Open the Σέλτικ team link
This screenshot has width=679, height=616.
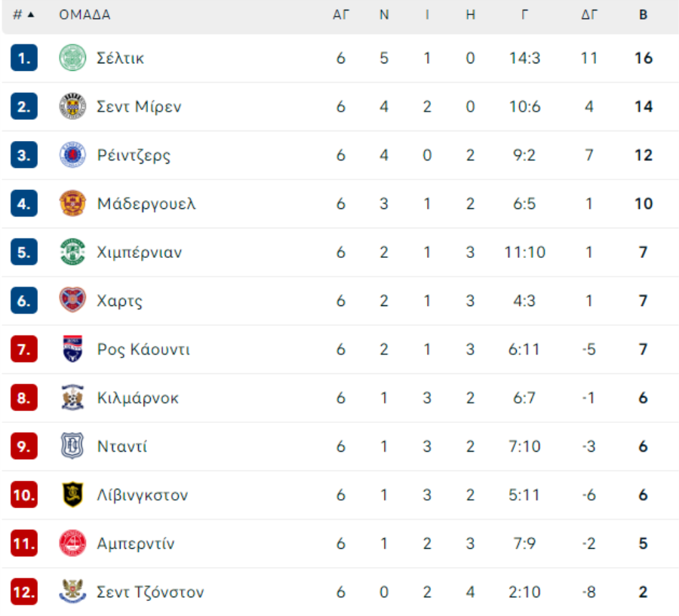click(120, 58)
